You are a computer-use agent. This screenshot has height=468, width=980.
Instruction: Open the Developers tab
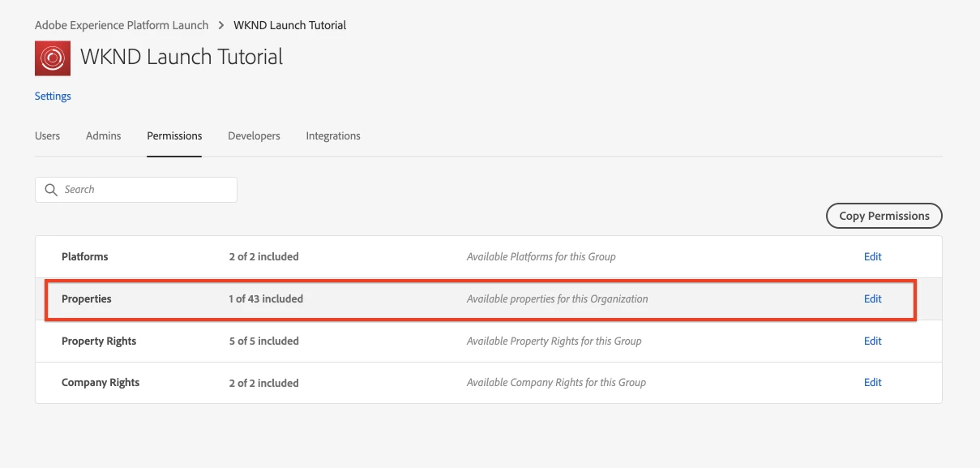(254, 135)
